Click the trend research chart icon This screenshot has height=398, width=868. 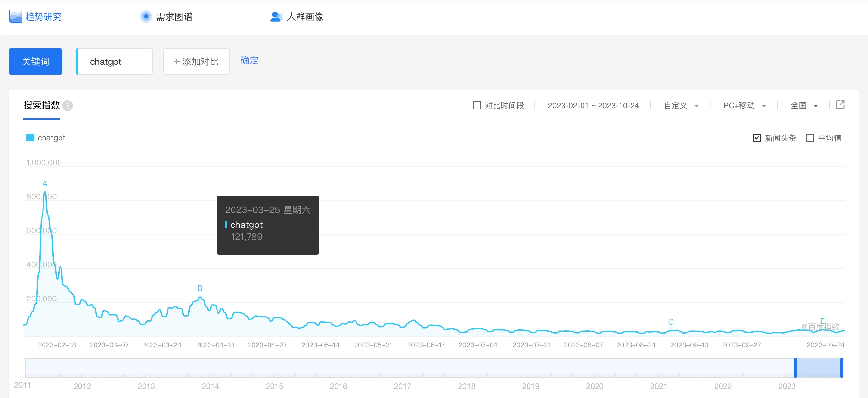tap(15, 16)
